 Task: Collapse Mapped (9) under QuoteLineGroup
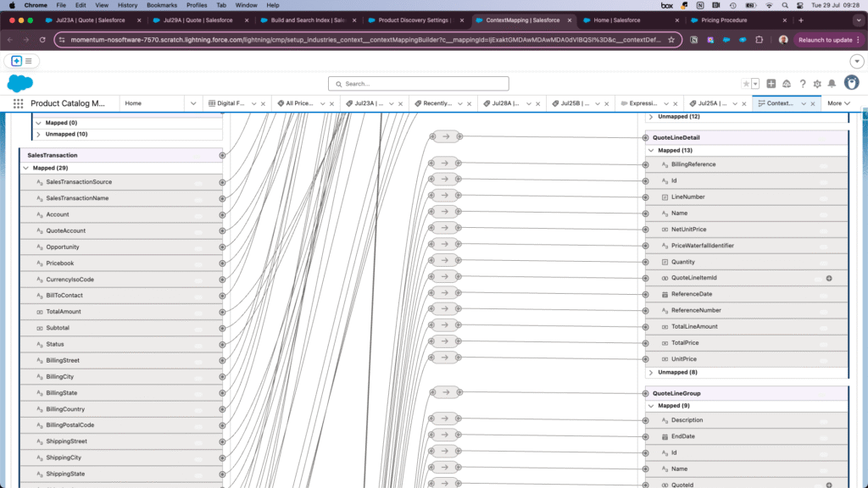coord(651,406)
